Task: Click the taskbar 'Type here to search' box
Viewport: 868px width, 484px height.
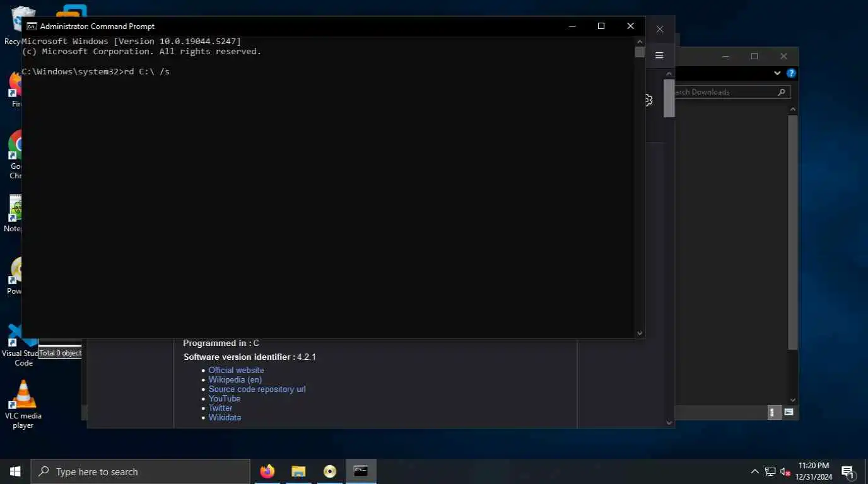Action: [x=141, y=471]
